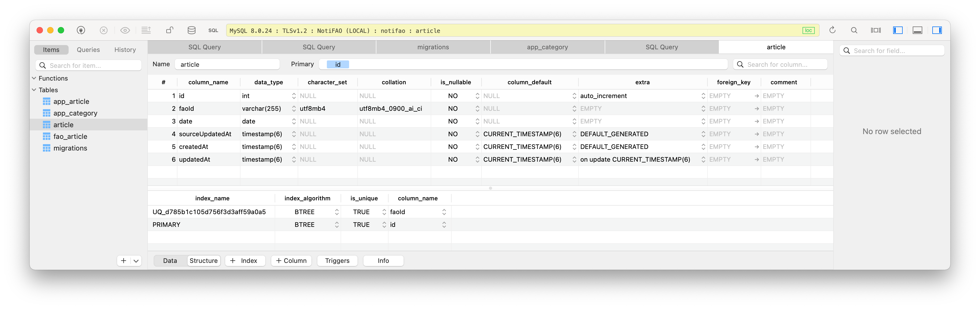Toggle the bottom panel visibility

coord(917,30)
